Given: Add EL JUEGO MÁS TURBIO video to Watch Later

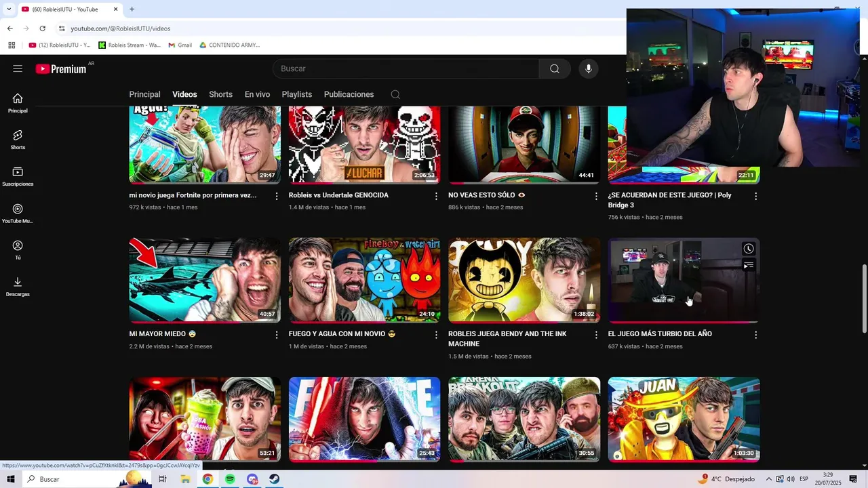Looking at the screenshot, I should tap(748, 249).
